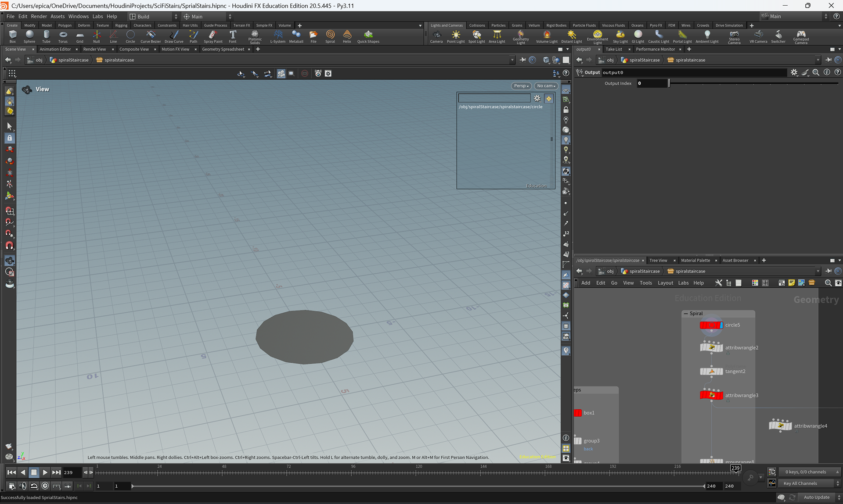The image size is (843, 504).
Task: Click the Output Index slider
Action: (x=753, y=83)
